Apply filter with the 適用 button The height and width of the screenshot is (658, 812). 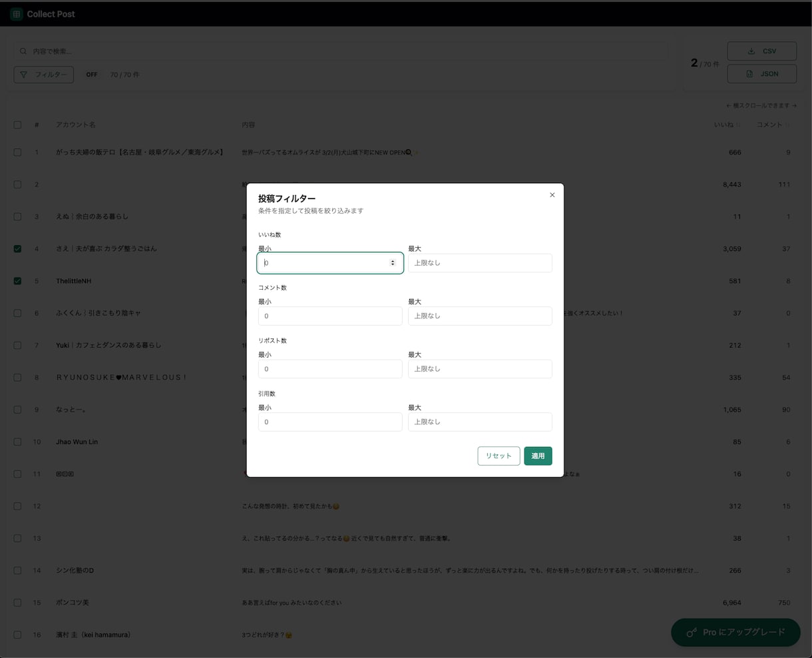tap(538, 456)
